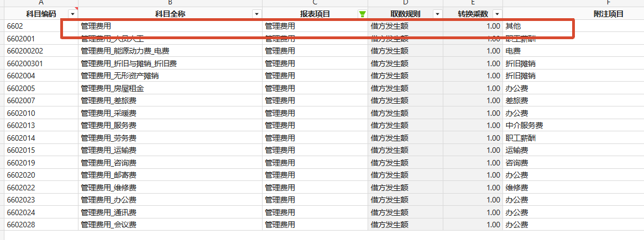Click the 电费 cell in 附注项目 column
Screen dimensions: 644x240
[573, 51]
